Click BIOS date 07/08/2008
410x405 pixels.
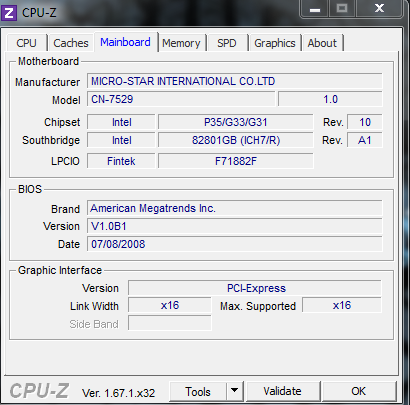pyautogui.click(x=235, y=244)
